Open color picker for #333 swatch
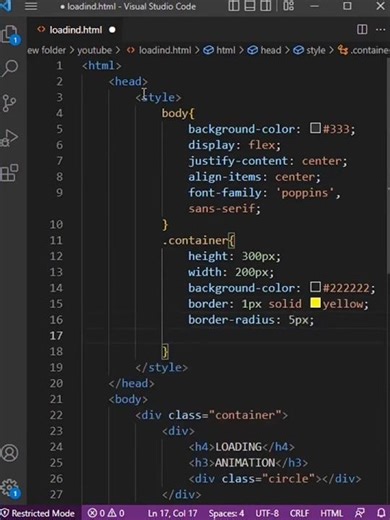390x520 pixels. tap(315, 128)
